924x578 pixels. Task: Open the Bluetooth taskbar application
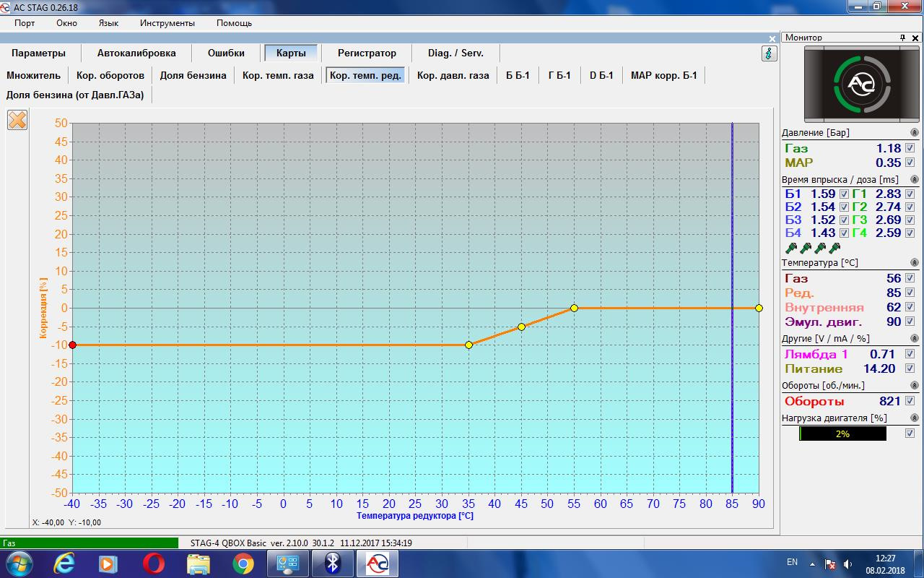pyautogui.click(x=332, y=564)
